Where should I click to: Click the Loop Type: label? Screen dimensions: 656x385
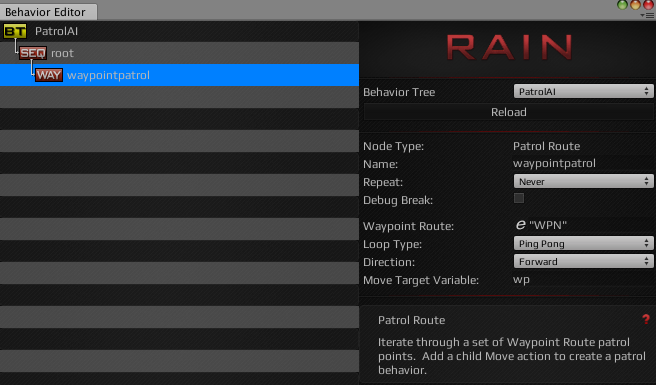coord(392,244)
